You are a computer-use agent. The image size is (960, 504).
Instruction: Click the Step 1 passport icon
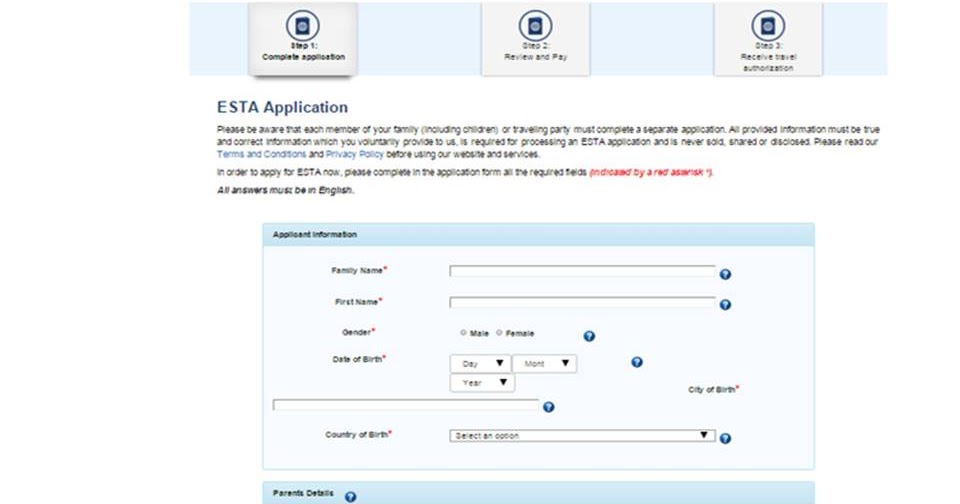point(302,26)
